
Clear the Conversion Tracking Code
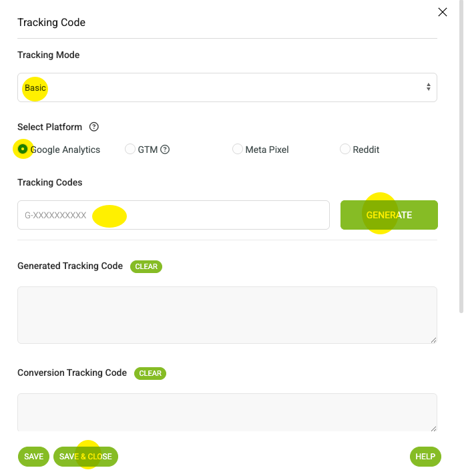[x=150, y=373]
